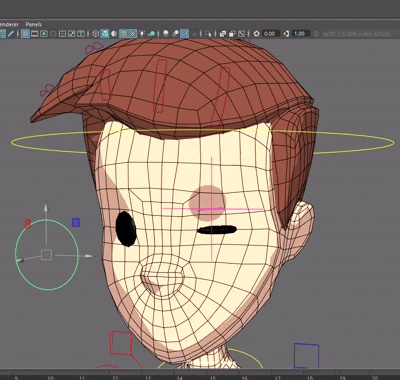Select the small blue box control near green circle
The height and width of the screenshot is (380, 400).
[76, 222]
